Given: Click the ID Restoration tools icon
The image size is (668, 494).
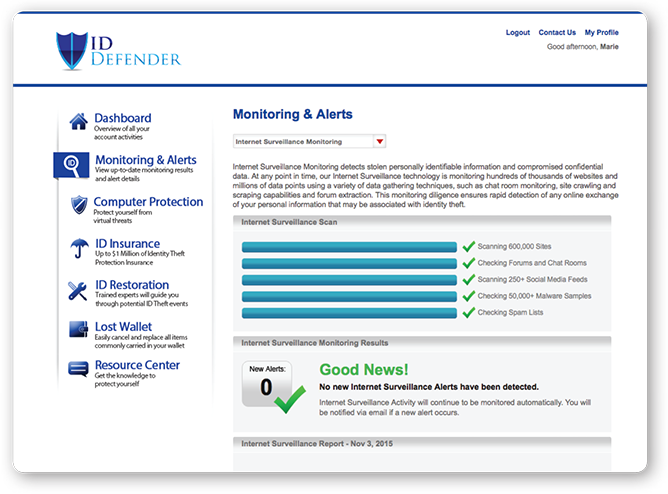Looking at the screenshot, I should click(x=78, y=290).
